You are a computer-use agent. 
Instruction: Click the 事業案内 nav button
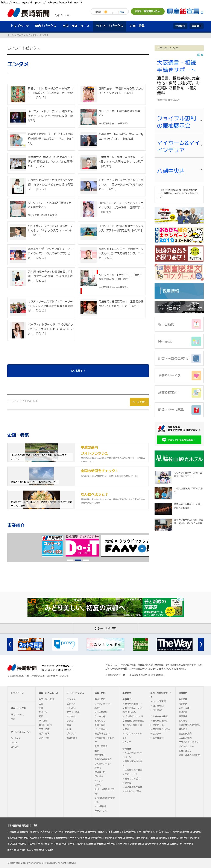196,26
